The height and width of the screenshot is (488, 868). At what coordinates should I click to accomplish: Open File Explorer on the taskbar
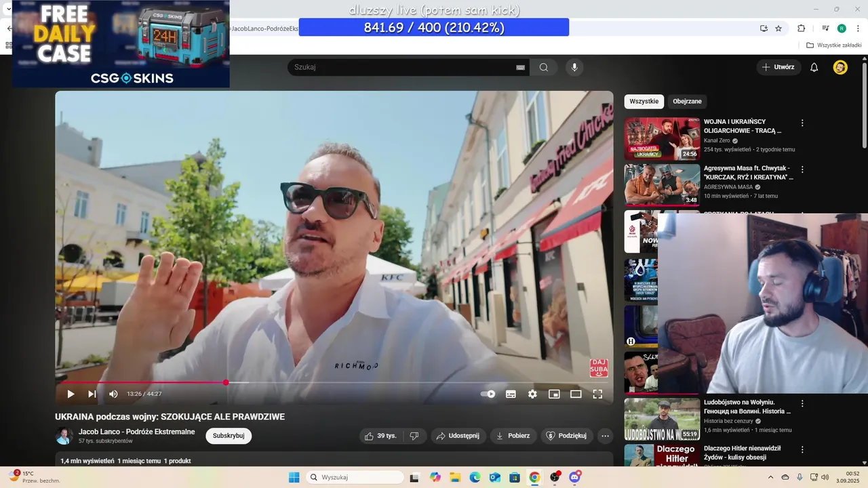(x=455, y=477)
